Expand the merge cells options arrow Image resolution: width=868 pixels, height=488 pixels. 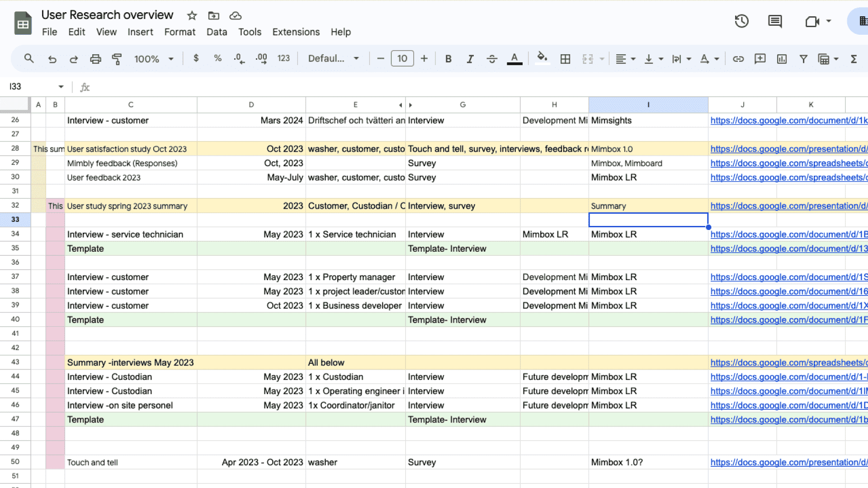[x=602, y=59]
